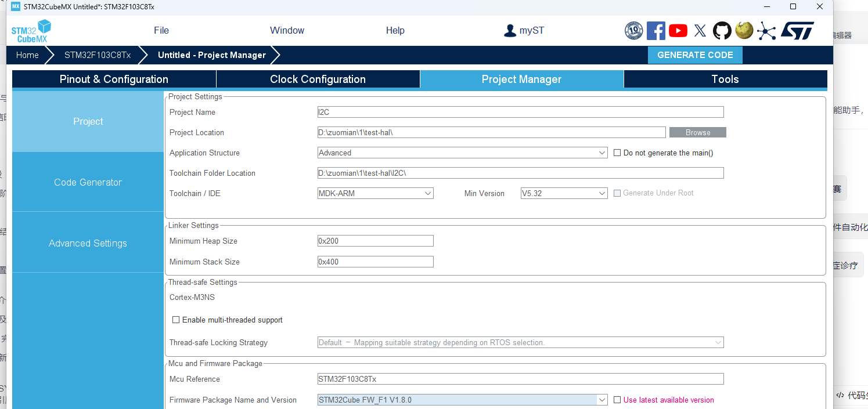
Task: Switch to the Tools tab
Action: [725, 79]
